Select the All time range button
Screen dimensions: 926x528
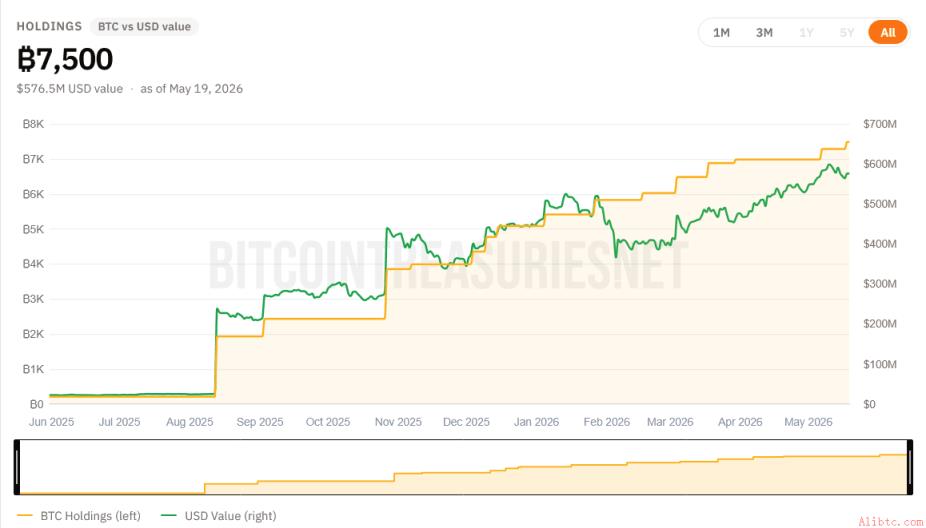pyautogui.click(x=888, y=32)
